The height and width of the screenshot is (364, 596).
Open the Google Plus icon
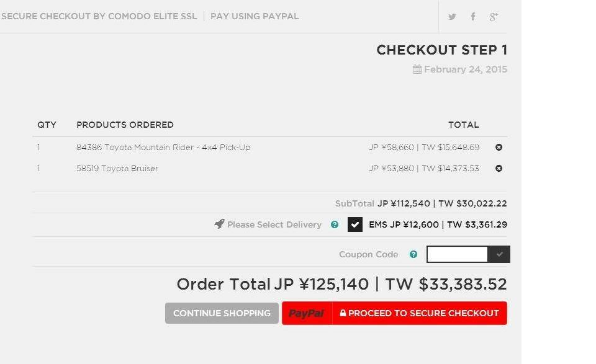[x=494, y=17]
